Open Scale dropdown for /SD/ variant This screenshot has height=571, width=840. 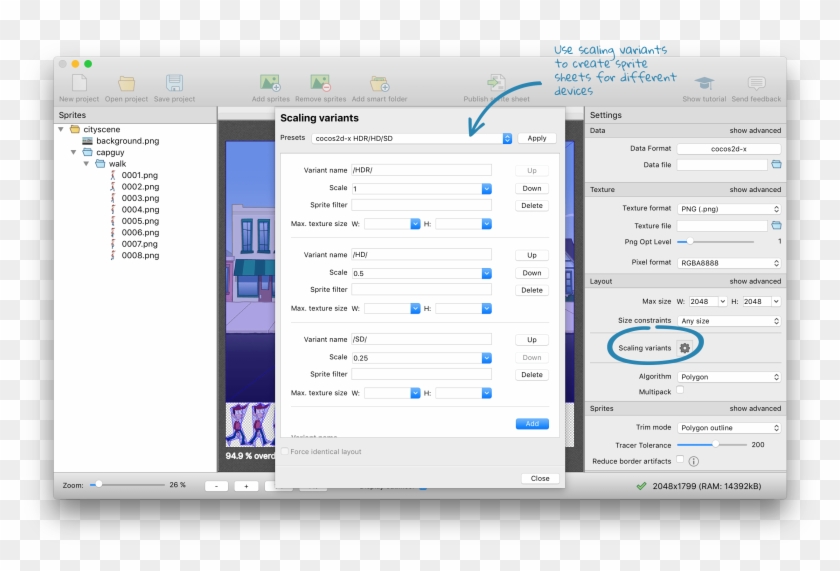(486, 358)
